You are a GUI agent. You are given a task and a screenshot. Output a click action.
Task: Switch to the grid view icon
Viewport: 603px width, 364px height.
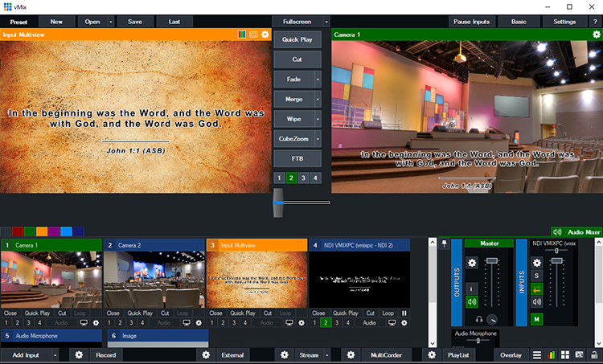pos(565,354)
